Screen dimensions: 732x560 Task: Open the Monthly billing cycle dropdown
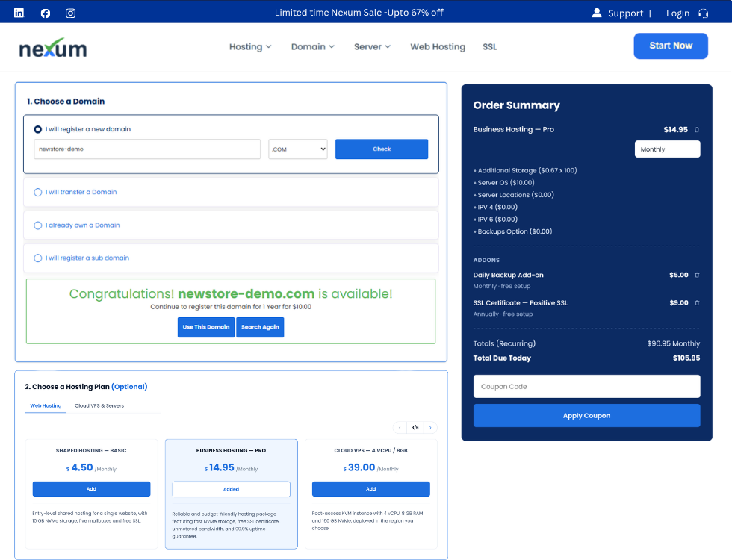[667, 149]
